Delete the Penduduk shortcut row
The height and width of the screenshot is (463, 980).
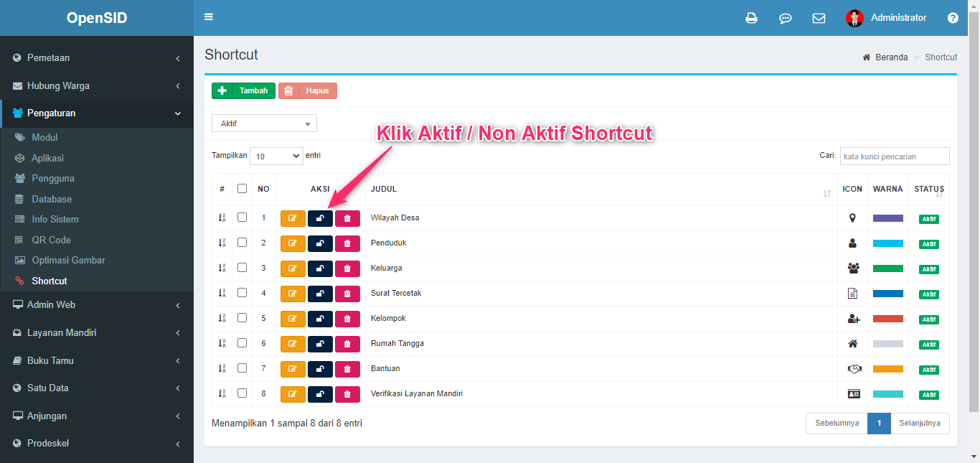347,243
